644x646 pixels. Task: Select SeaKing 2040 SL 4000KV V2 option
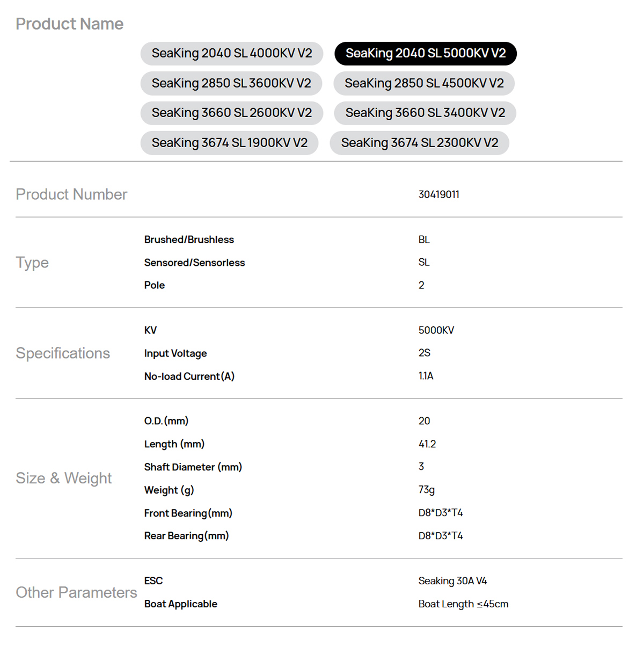pos(232,53)
